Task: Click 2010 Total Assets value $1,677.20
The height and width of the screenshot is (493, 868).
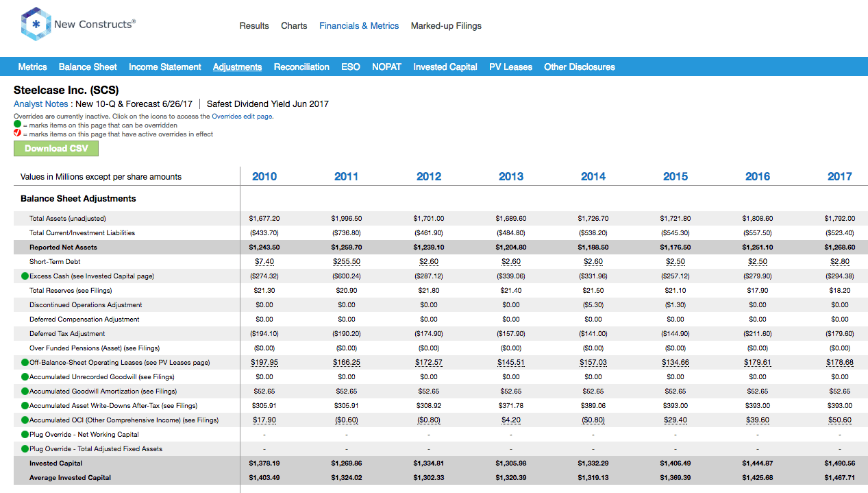Action: [x=264, y=219]
